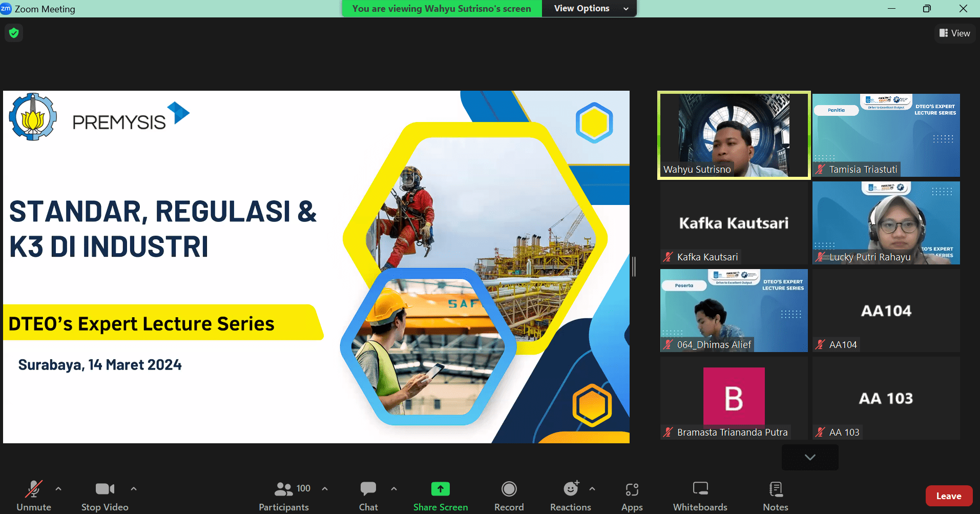The height and width of the screenshot is (514, 980).
Task: Open the Reactions menu
Action: pos(570,496)
